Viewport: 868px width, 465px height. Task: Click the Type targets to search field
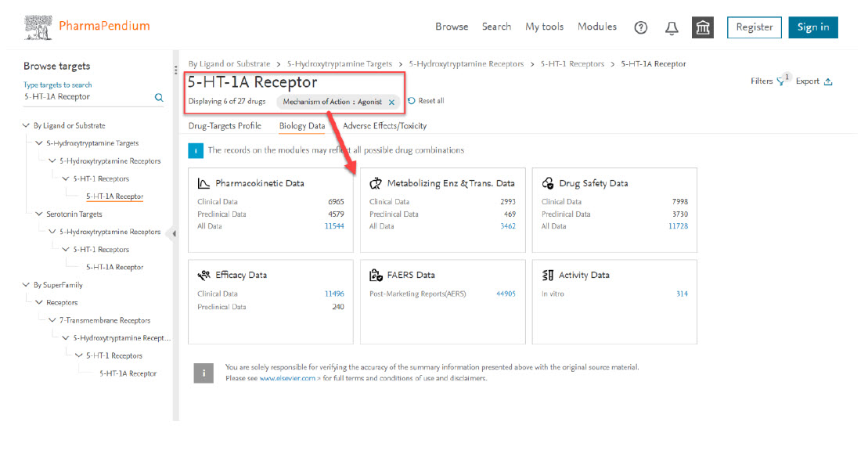pyautogui.click(x=86, y=97)
